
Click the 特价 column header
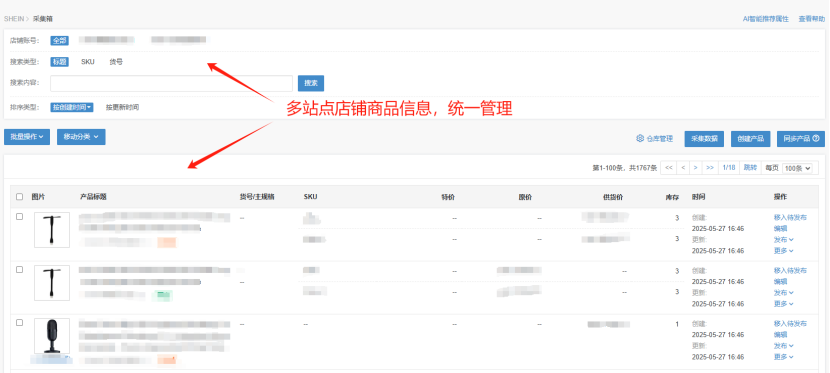tap(448, 197)
